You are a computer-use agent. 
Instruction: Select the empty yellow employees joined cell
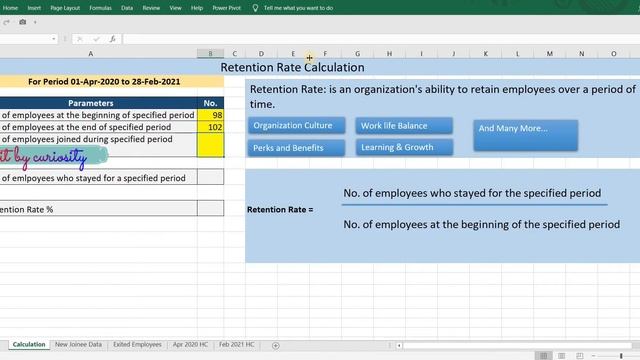(210, 145)
